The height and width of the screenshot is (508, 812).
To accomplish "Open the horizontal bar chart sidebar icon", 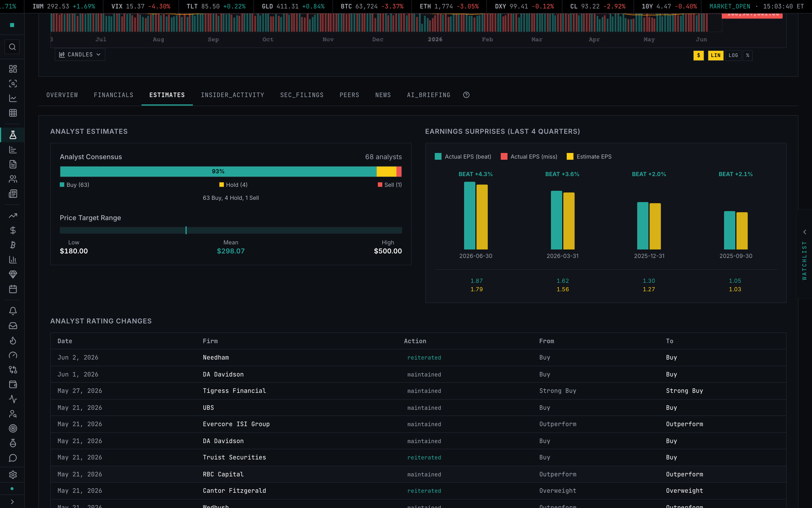I will pyautogui.click(x=13, y=150).
